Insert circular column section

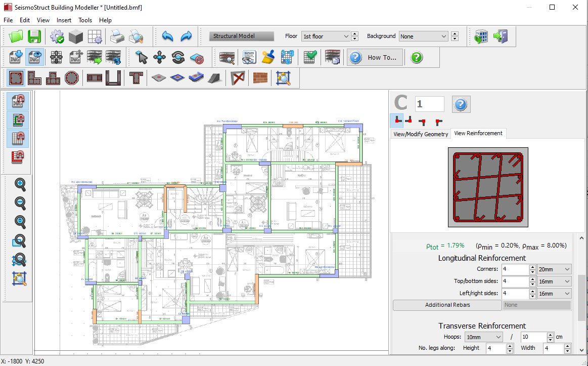tap(72, 78)
